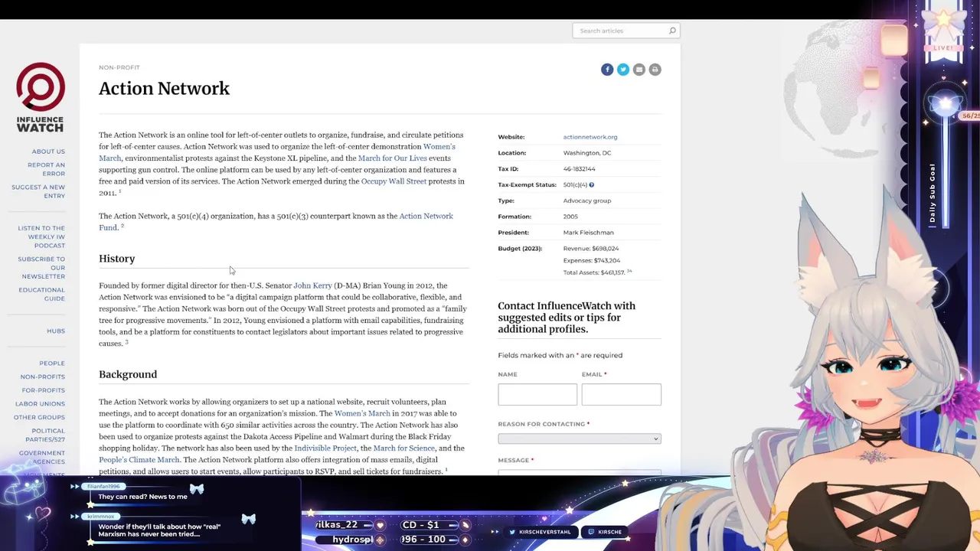This screenshot has width=980, height=551.
Task: Click the Name input field
Action: point(537,394)
